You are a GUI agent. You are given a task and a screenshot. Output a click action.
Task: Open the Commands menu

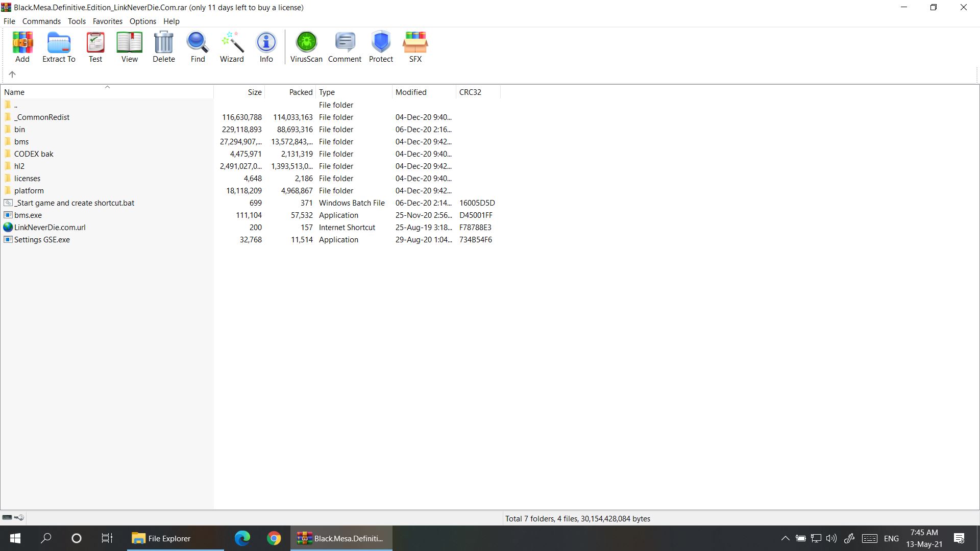[x=41, y=21]
